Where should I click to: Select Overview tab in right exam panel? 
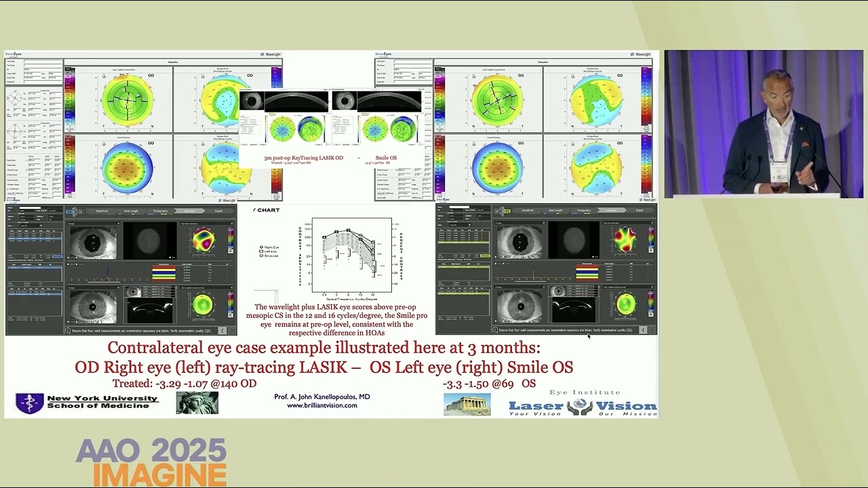point(612,210)
